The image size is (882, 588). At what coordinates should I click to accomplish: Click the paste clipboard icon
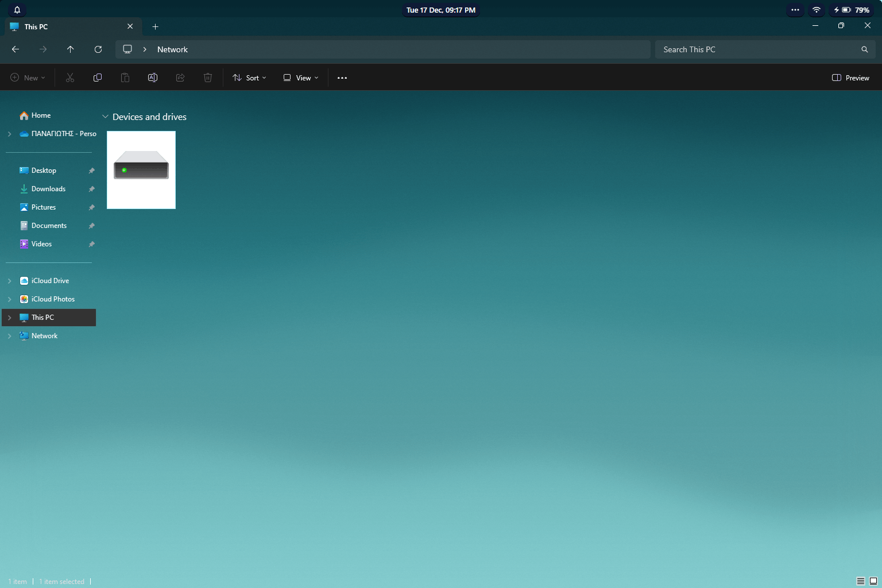tap(125, 78)
